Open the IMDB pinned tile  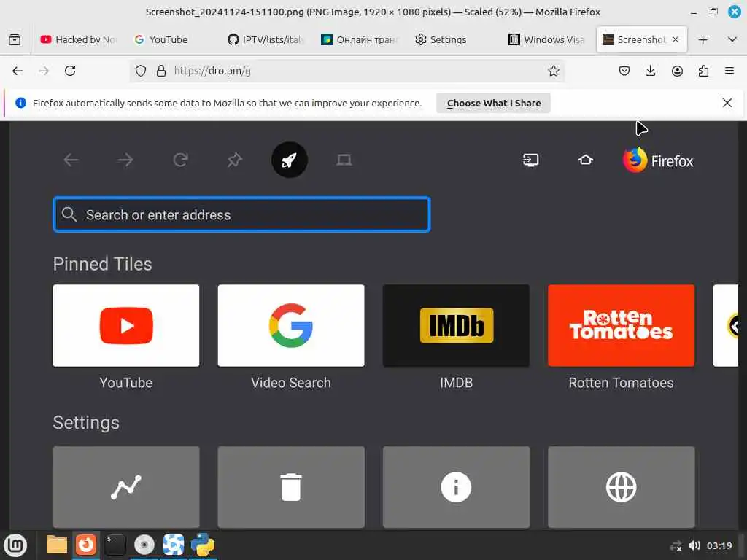456,326
